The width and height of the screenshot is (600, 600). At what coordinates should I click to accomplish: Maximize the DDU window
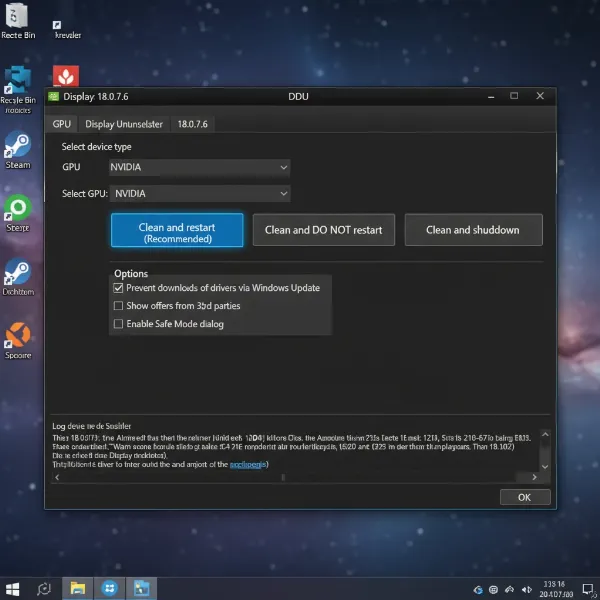tap(514, 96)
